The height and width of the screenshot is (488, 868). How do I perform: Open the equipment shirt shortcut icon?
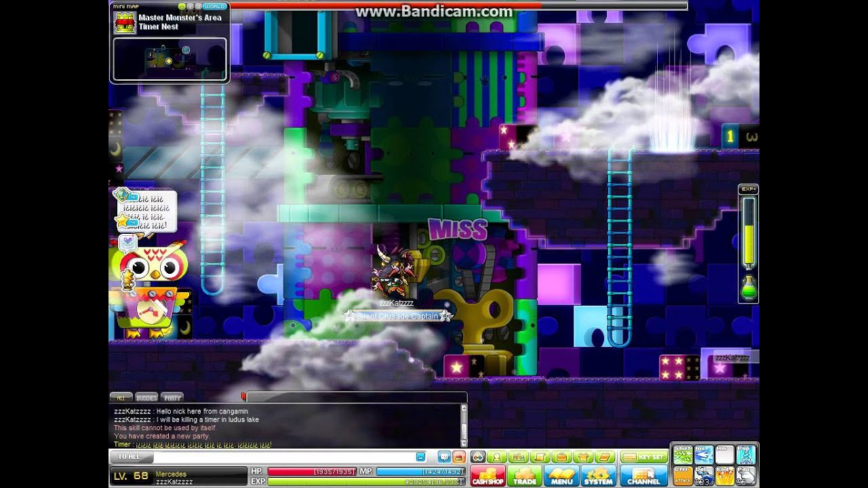[583, 457]
